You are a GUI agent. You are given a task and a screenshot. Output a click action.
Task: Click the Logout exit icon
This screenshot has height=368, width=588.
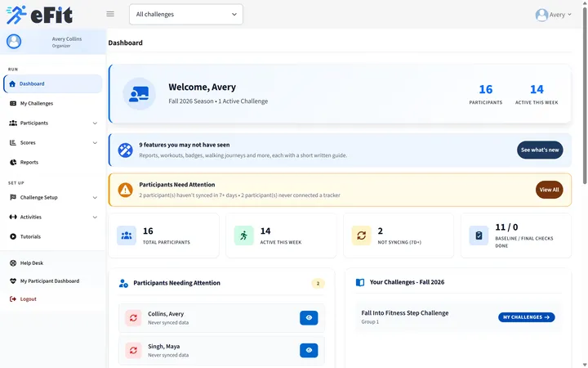[13, 299]
